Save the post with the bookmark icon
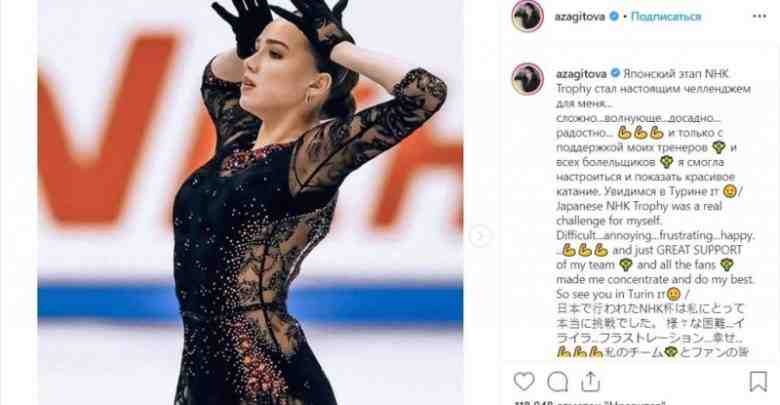Viewport: 780px width, 405px height. coord(758,382)
